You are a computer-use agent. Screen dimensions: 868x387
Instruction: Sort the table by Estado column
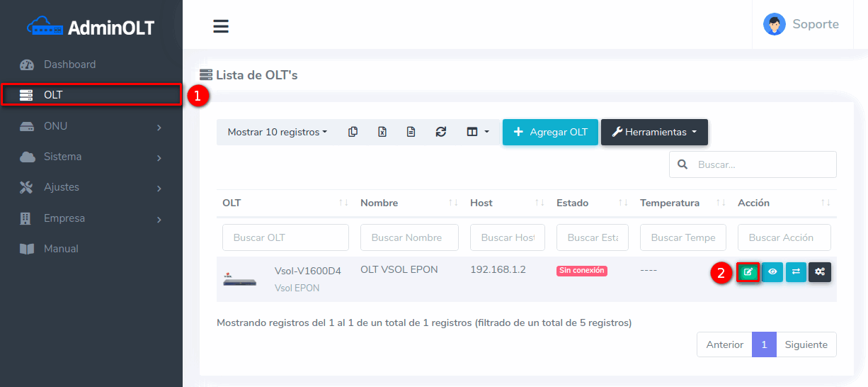click(591, 203)
